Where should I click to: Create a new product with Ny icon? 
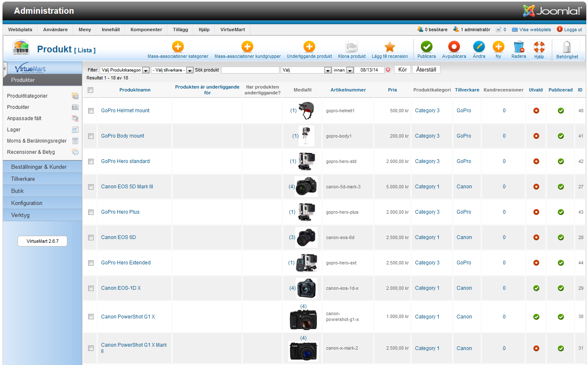pos(498,47)
